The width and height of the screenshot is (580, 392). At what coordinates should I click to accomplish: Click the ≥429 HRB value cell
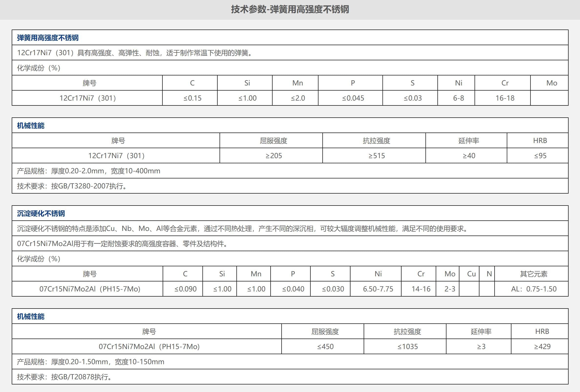click(542, 346)
